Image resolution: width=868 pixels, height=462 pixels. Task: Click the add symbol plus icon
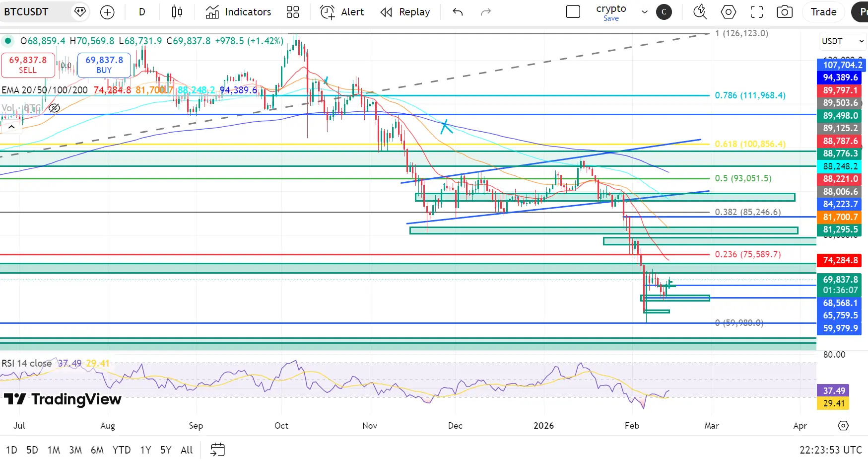click(107, 12)
